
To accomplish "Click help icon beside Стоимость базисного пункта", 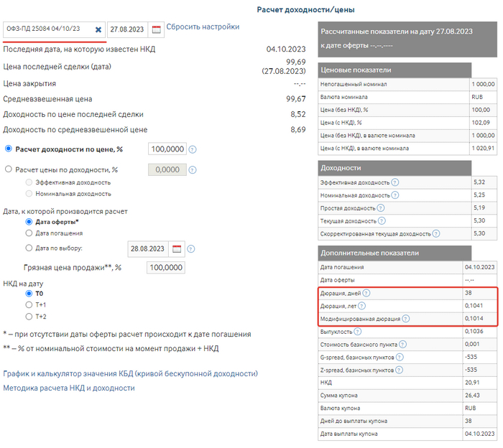I will (x=403, y=345).
